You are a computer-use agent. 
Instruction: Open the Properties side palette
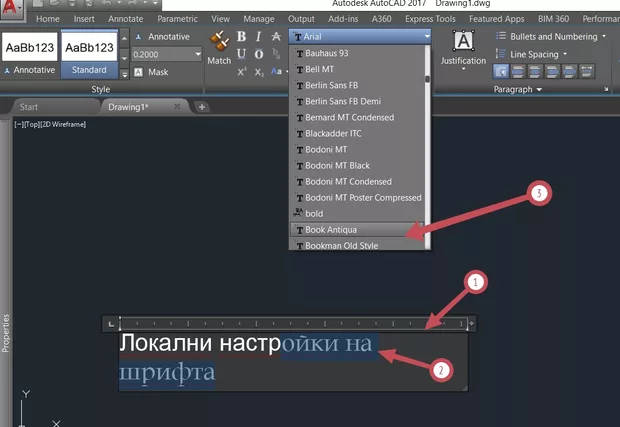pyautogui.click(x=6, y=333)
